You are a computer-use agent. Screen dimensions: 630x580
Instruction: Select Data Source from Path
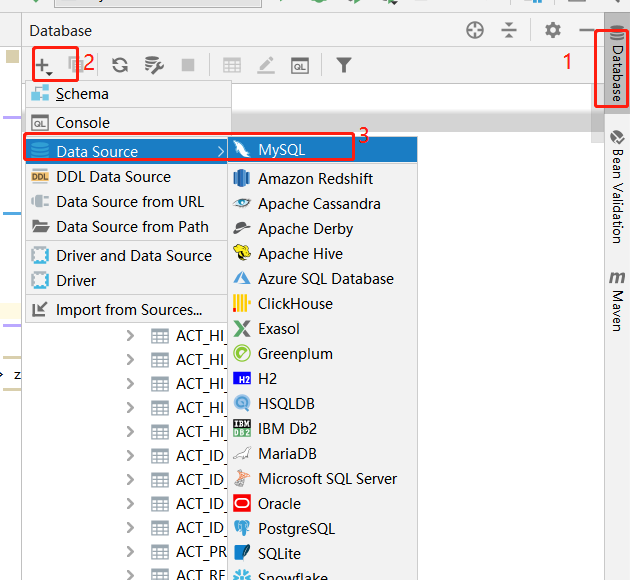pos(127,227)
